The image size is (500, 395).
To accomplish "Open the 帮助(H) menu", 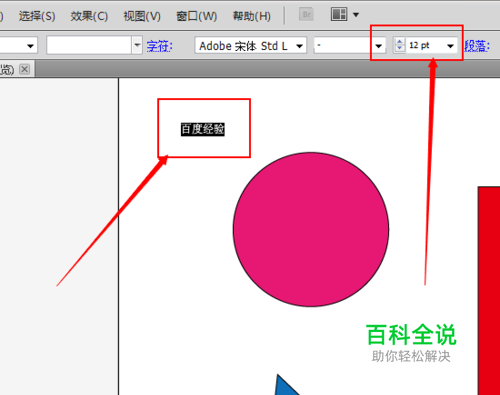I will (x=252, y=16).
